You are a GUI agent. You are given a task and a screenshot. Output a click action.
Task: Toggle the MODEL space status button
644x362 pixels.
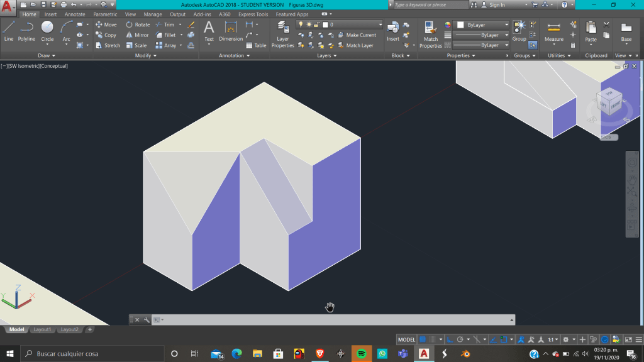[x=407, y=339]
